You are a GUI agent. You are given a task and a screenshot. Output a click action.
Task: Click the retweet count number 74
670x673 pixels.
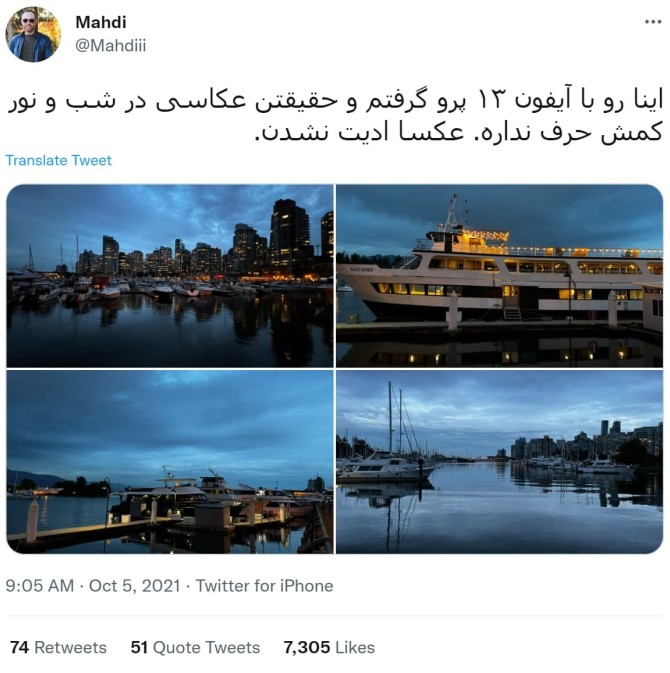click(x=20, y=647)
